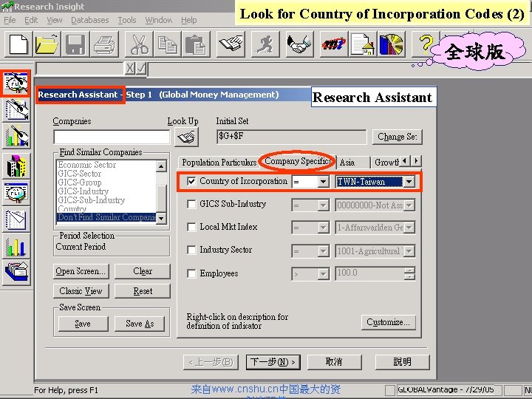The image size is (532, 399).
Task: Click in the Companies input field
Action: (x=112, y=137)
